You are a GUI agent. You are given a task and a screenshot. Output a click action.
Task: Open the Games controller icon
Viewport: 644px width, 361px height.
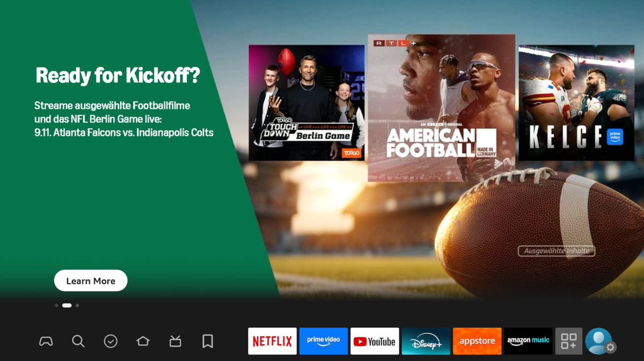(46, 341)
